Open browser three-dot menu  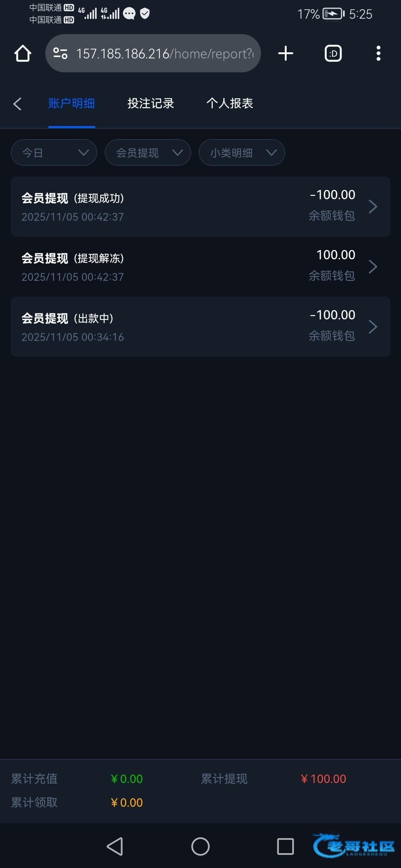pos(378,53)
